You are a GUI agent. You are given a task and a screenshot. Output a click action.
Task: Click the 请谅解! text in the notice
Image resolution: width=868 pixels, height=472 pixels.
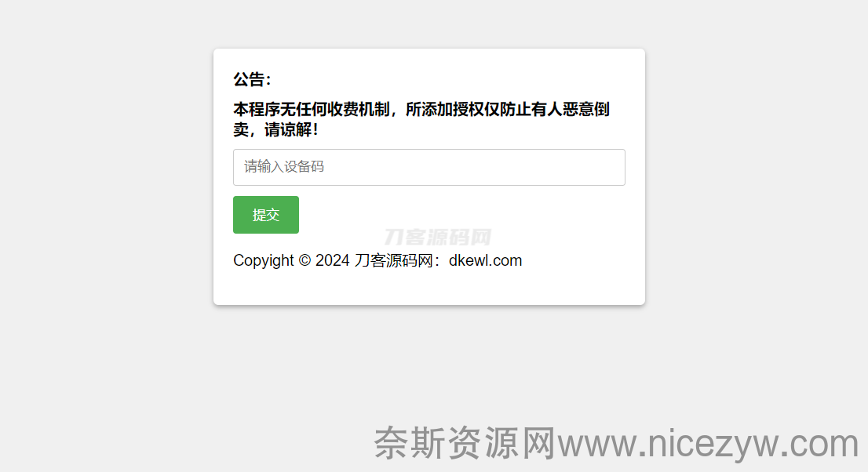pyautogui.click(x=291, y=130)
